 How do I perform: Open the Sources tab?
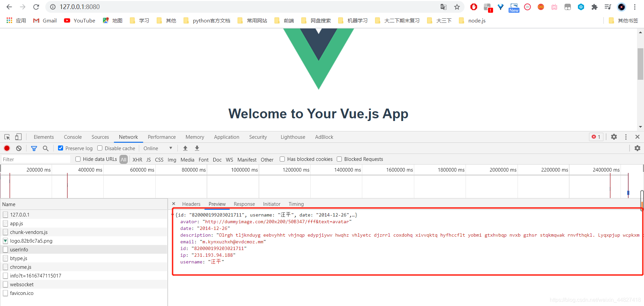coord(100,137)
